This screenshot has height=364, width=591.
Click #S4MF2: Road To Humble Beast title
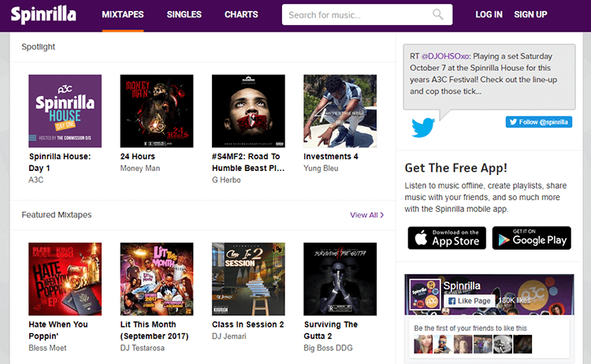click(x=248, y=162)
